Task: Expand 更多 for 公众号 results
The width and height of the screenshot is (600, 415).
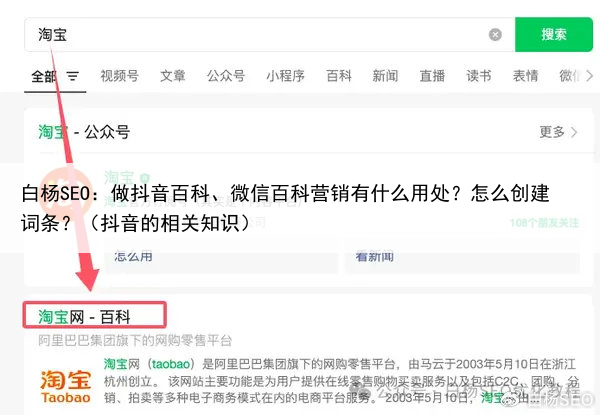Action: (x=558, y=132)
